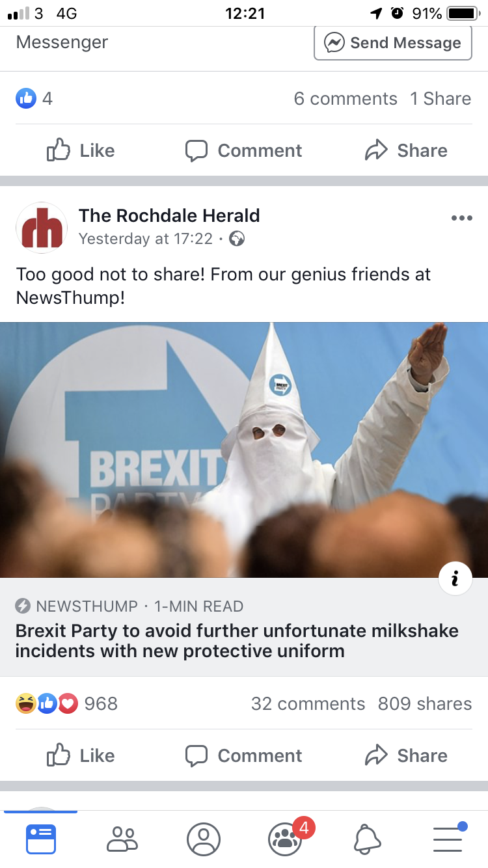Open the three-dot post options menu
This screenshot has width=488, height=868.
pos(461,218)
